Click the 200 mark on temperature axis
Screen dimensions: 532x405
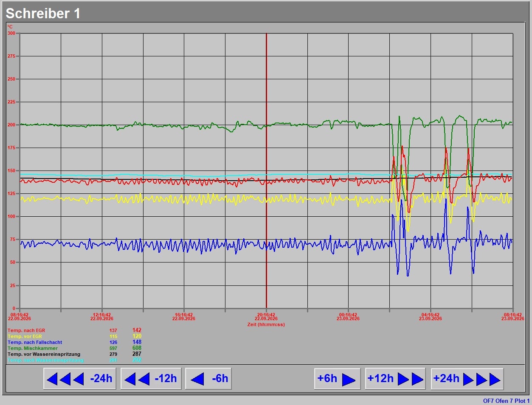(x=11, y=125)
